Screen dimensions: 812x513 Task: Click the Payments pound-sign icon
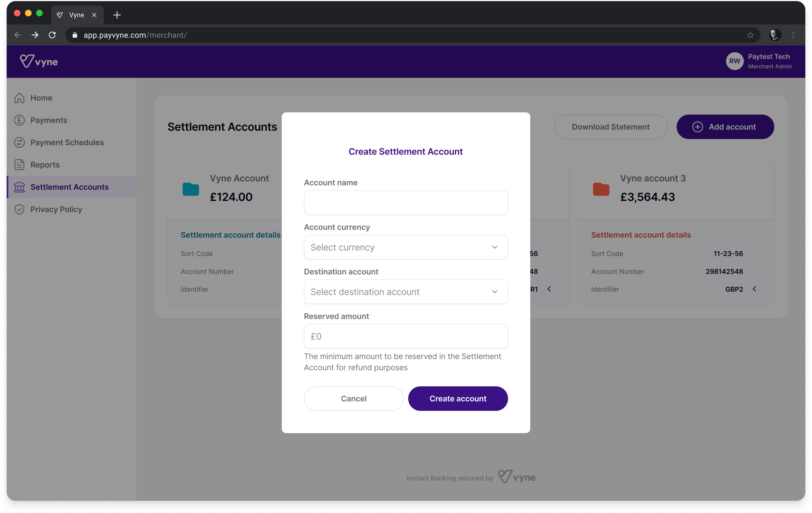[x=19, y=120]
